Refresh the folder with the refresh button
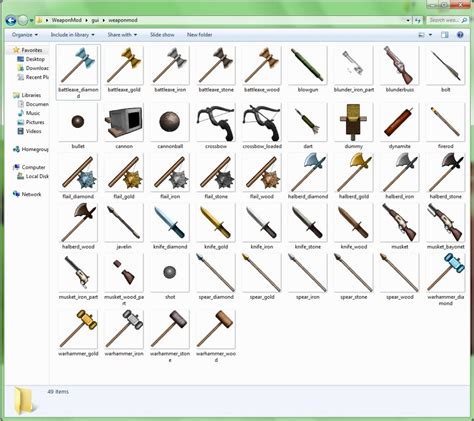The height and width of the screenshot is (421, 474). point(418,20)
